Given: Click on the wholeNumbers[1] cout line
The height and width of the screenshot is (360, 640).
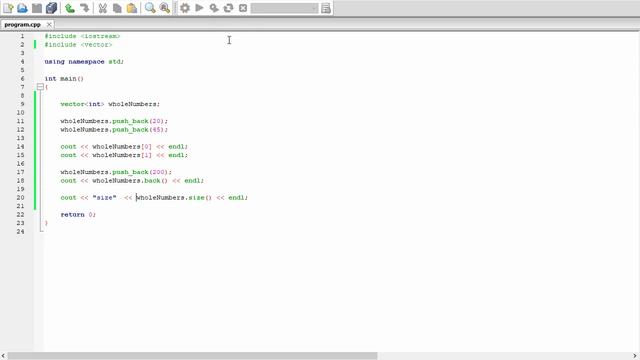Looking at the screenshot, I should [x=124, y=155].
